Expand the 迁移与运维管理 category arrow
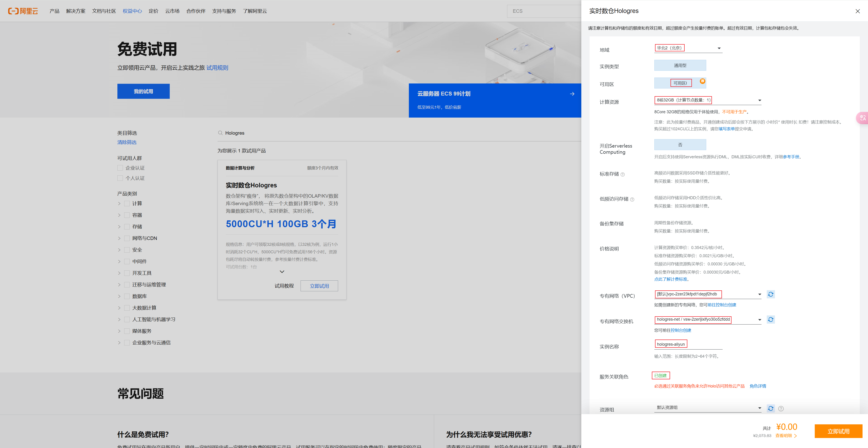 coord(119,285)
